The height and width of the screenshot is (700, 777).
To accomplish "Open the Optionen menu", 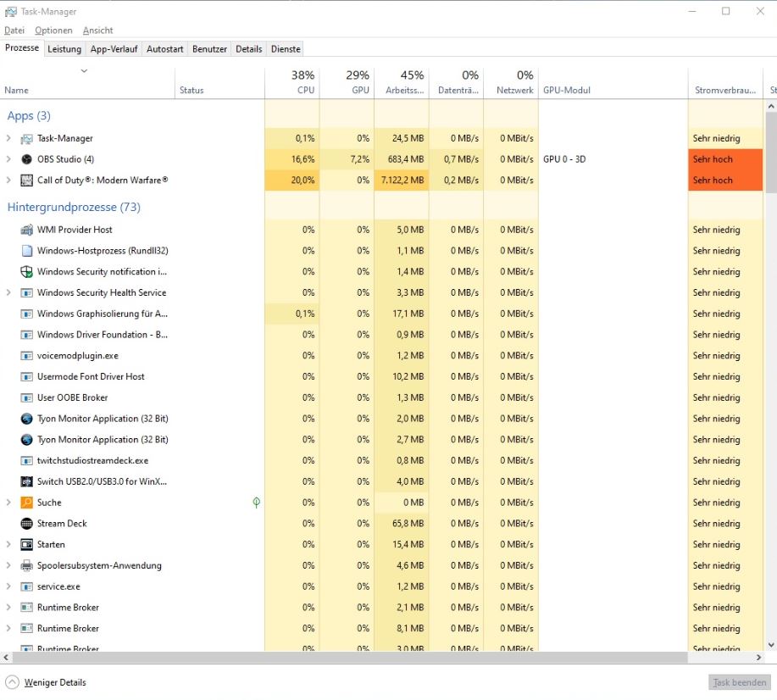I will [x=53, y=31].
